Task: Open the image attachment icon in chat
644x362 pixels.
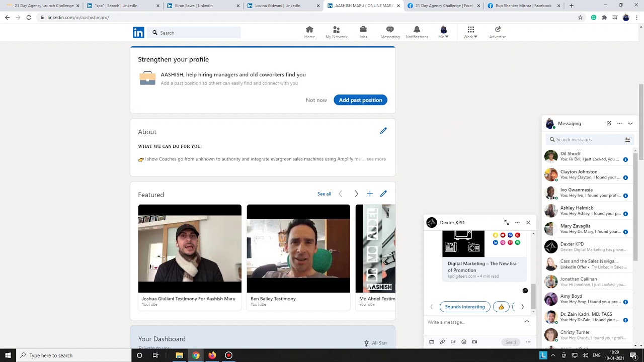Action: (x=431, y=342)
